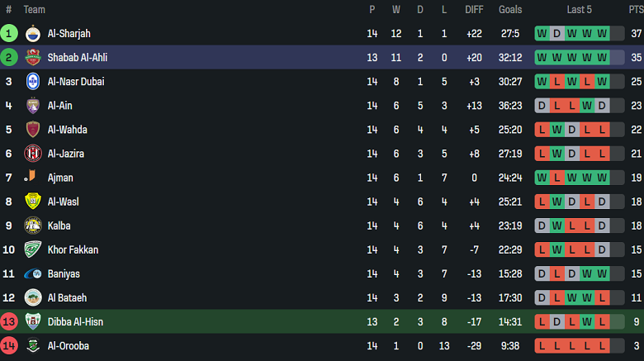Sort standings by DIFF column header

tap(474, 10)
